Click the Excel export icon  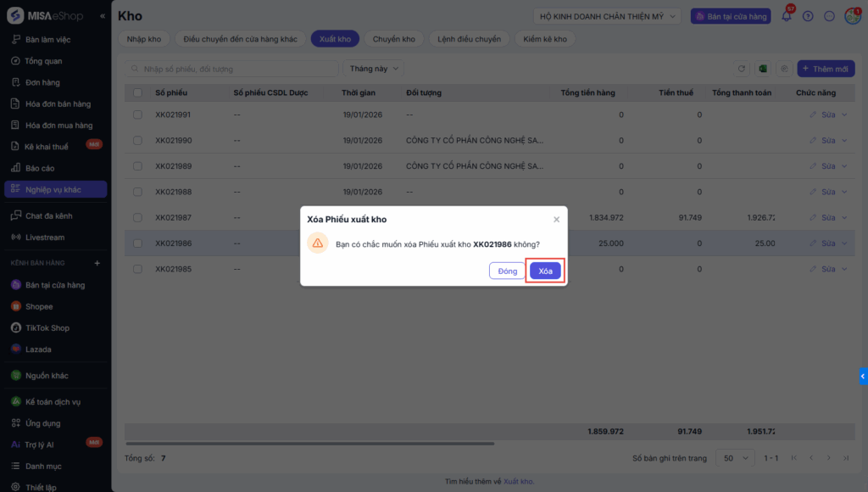pyautogui.click(x=763, y=69)
